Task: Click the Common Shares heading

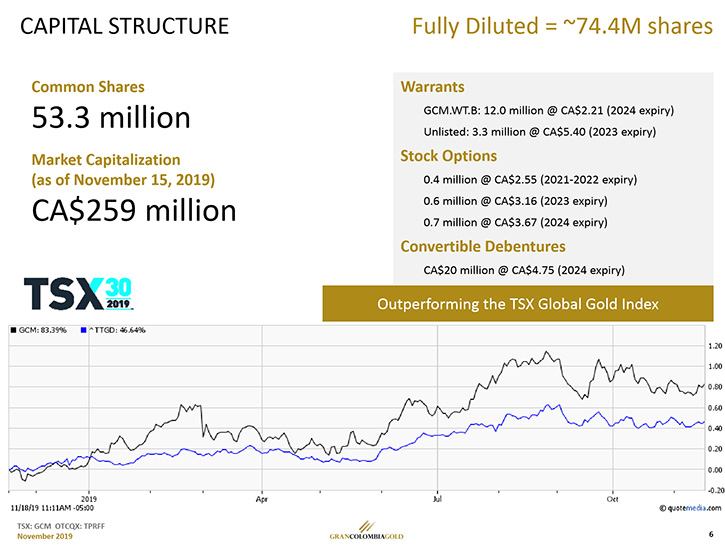Action: coord(88,87)
